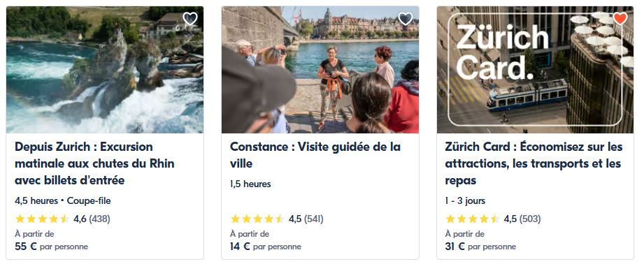Select the 55 € par personne price

(x=51, y=247)
